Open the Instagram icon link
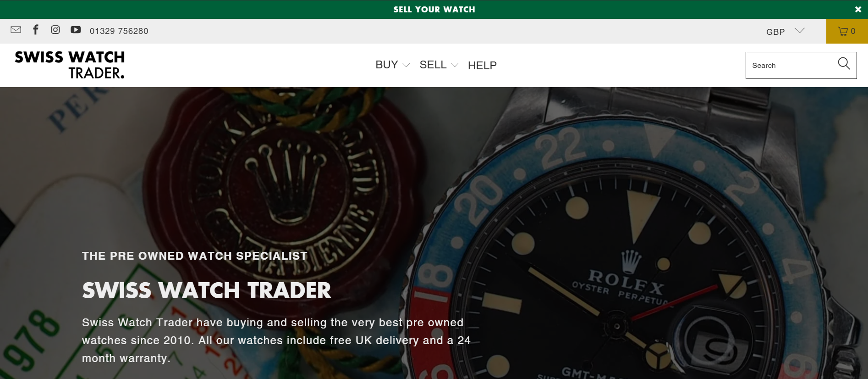 (55, 30)
